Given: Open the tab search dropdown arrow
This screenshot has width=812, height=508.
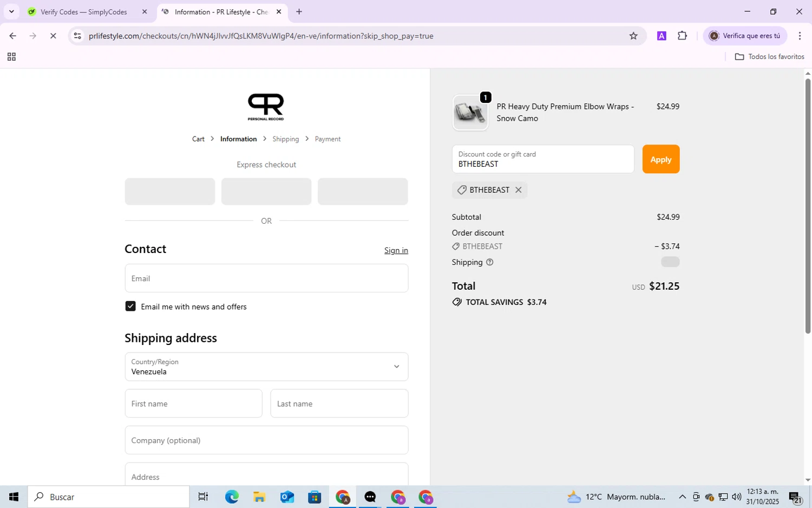Looking at the screenshot, I should pyautogui.click(x=11, y=11).
